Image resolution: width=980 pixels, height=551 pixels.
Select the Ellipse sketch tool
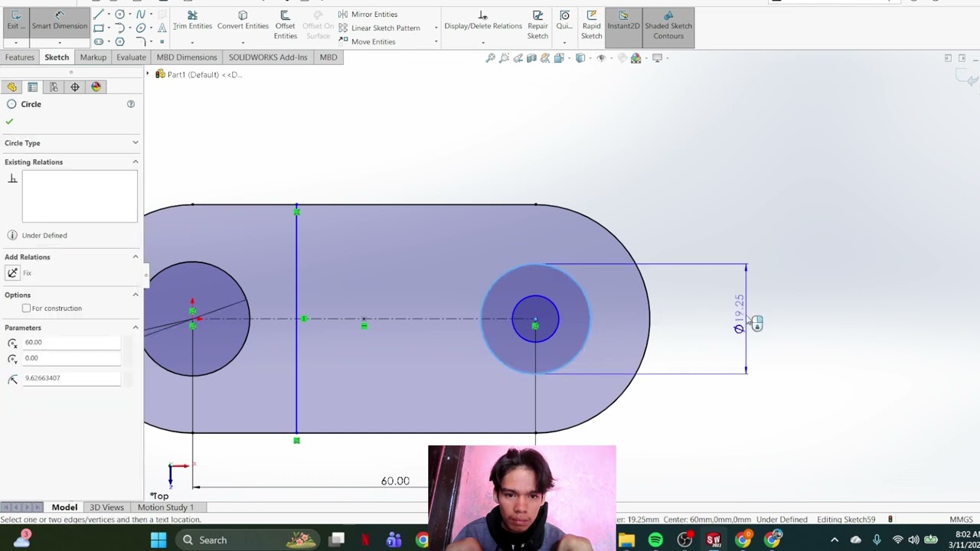tap(141, 28)
